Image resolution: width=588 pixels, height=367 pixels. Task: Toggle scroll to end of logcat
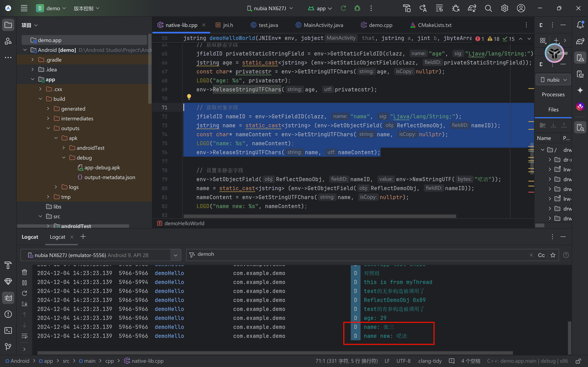point(24,304)
